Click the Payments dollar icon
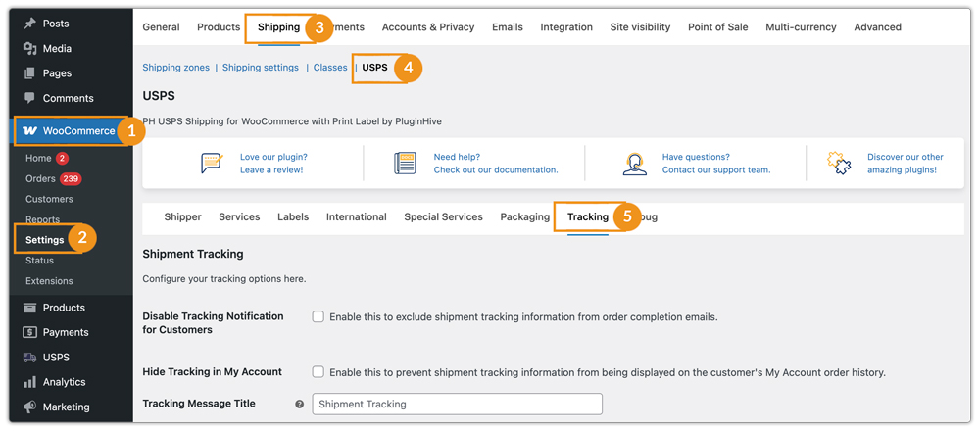This screenshot has height=431, width=980. coord(29,332)
